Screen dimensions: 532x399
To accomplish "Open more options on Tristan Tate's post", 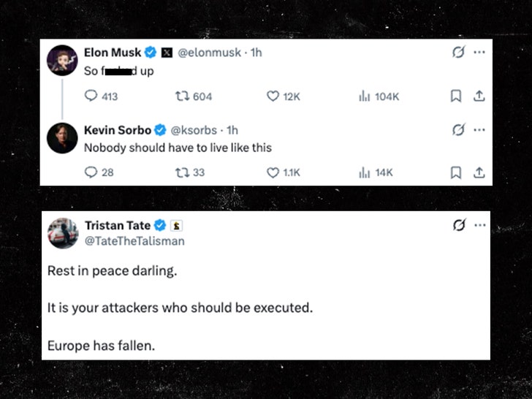I will [x=479, y=225].
